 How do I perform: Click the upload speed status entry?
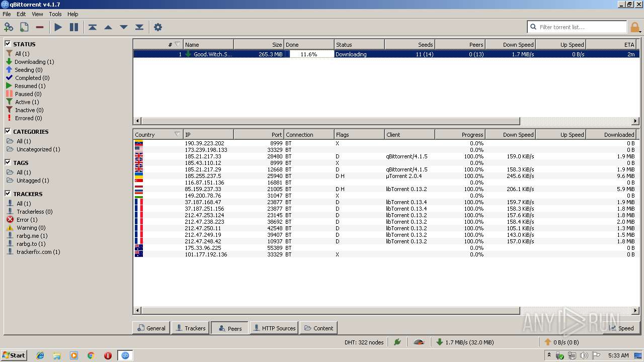click(x=561, y=342)
